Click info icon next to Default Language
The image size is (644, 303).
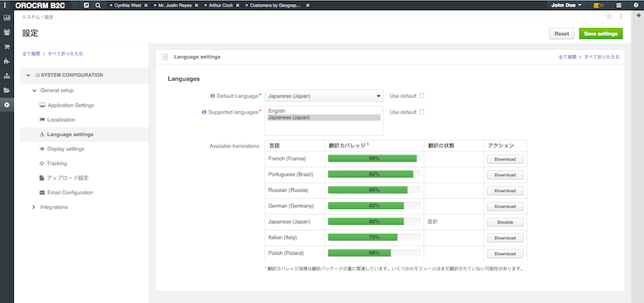[213, 96]
